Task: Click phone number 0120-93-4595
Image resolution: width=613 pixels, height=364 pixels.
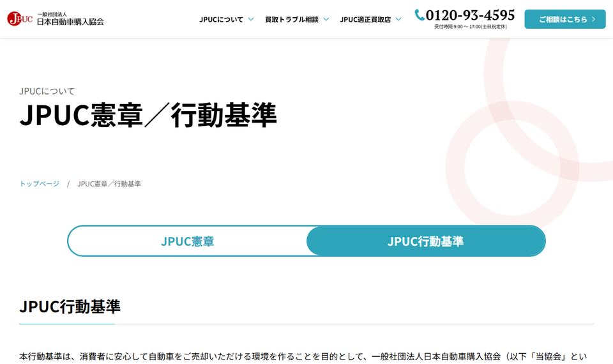Action: pyautogui.click(x=470, y=15)
